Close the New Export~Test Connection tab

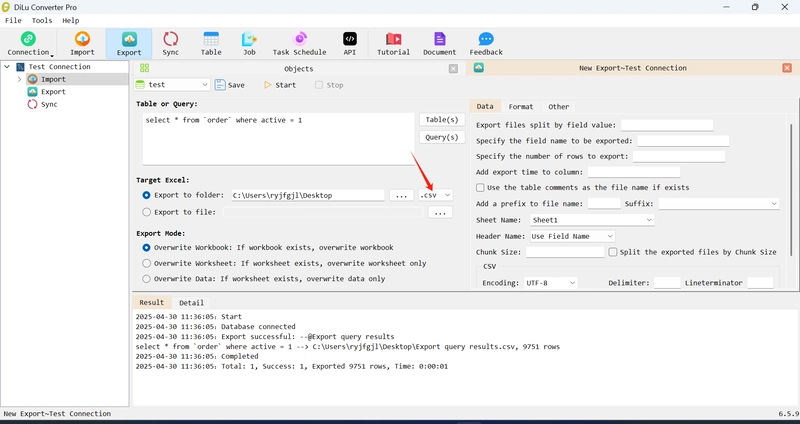[787, 68]
